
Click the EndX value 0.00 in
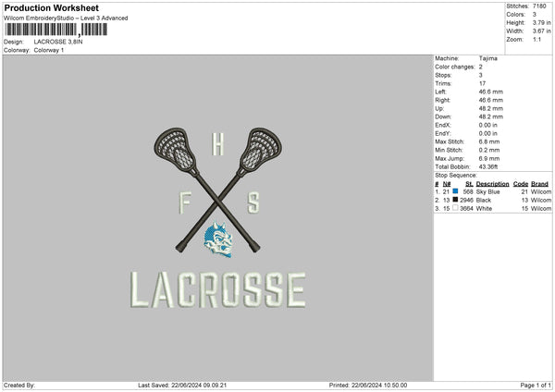(x=488, y=125)
